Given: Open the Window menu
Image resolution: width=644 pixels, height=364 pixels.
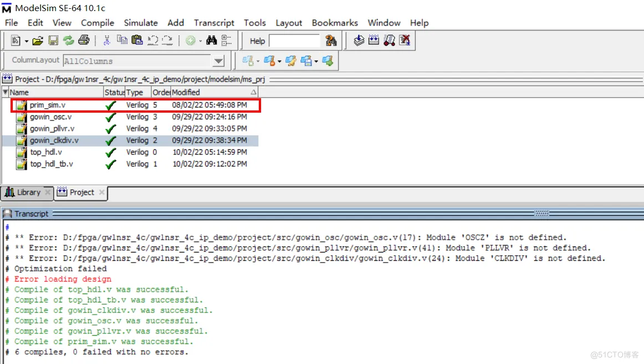Looking at the screenshot, I should tap(384, 23).
